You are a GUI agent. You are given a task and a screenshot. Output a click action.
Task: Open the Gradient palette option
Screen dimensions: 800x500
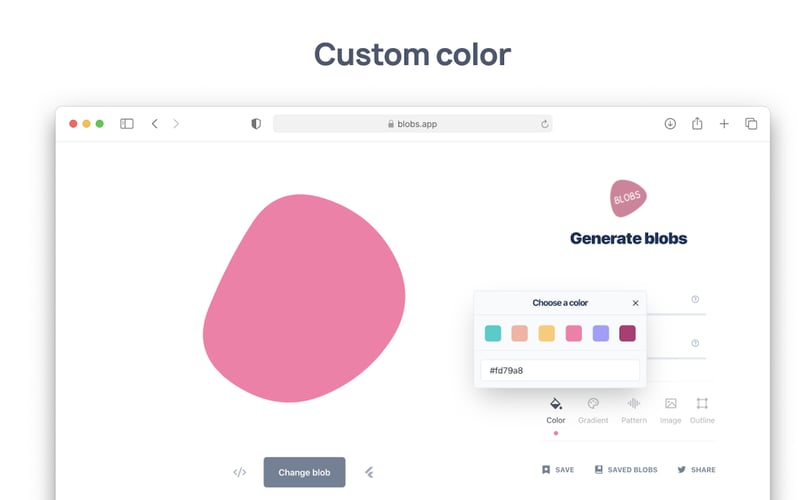point(593,404)
